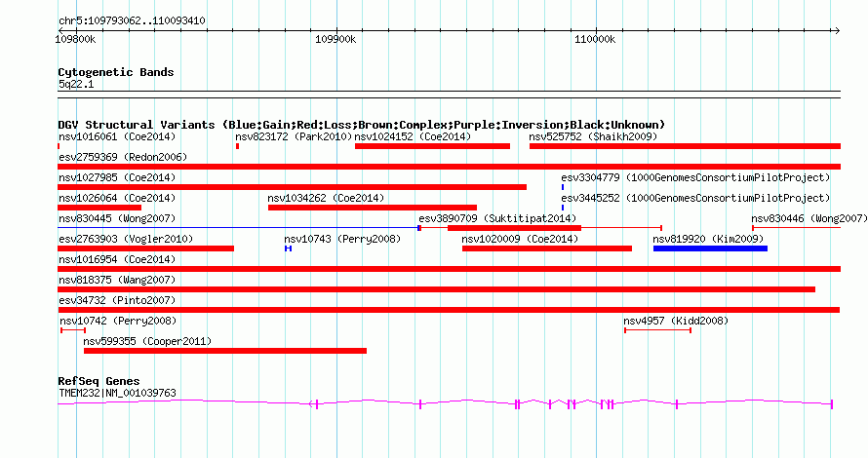
Task: Click the nsv1020009 (Coe2014) label
Action: [520, 239]
